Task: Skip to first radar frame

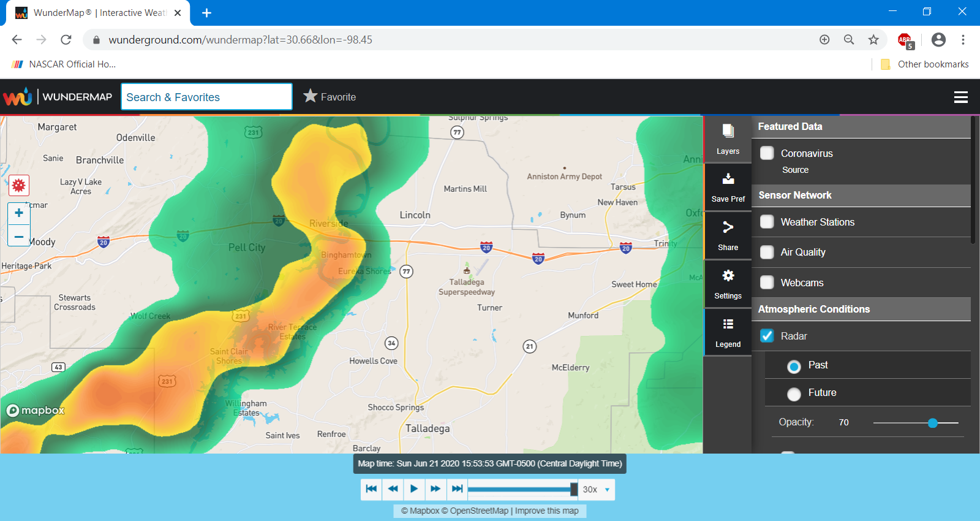Action: [x=371, y=489]
